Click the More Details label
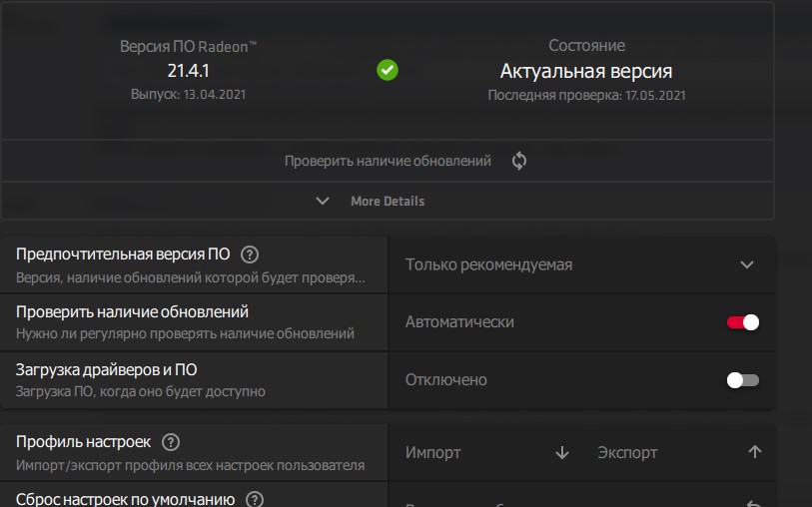Image resolution: width=812 pixels, height=507 pixels. pos(388,201)
